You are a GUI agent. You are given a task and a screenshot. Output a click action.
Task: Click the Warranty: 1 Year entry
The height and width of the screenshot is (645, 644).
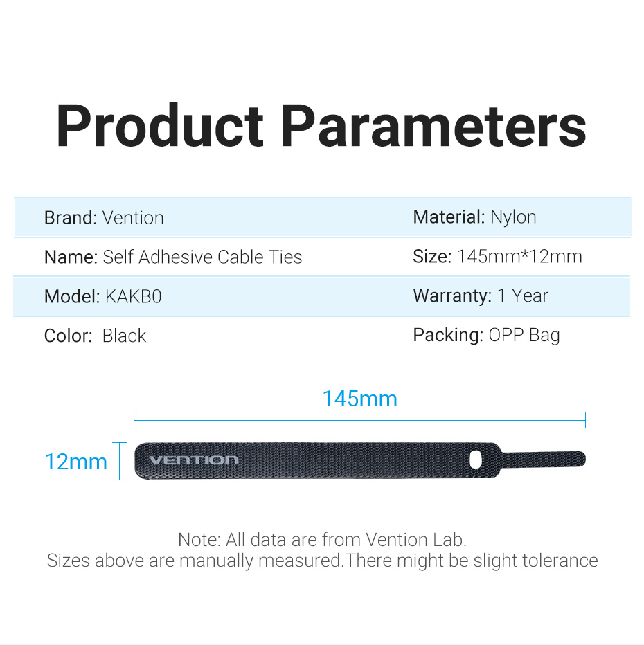pos(480,296)
